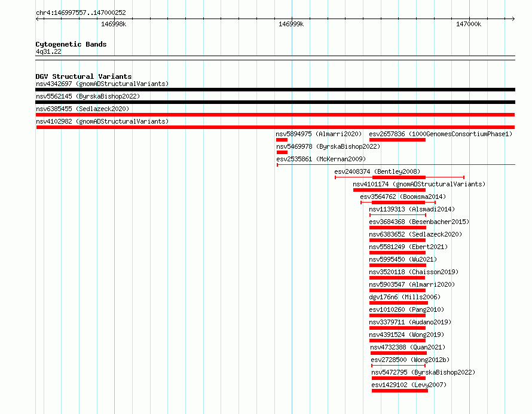
Task: Click the red bar under dgv176n6
Action: pyautogui.click(x=398, y=303)
